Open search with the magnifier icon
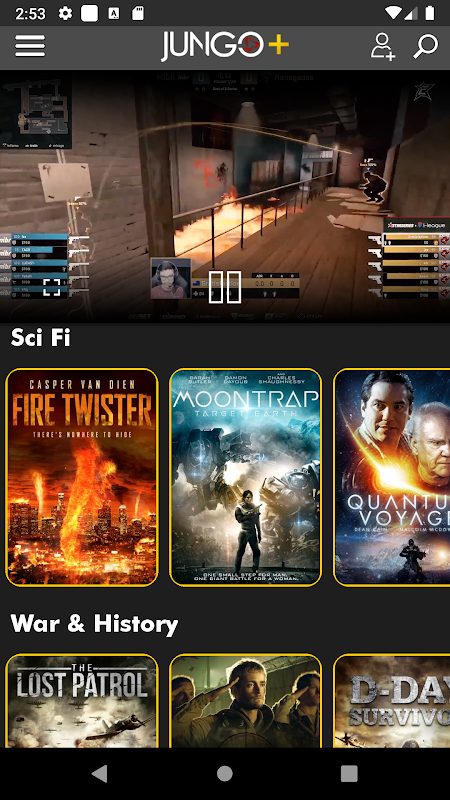Image resolution: width=450 pixels, height=800 pixels. [426, 46]
